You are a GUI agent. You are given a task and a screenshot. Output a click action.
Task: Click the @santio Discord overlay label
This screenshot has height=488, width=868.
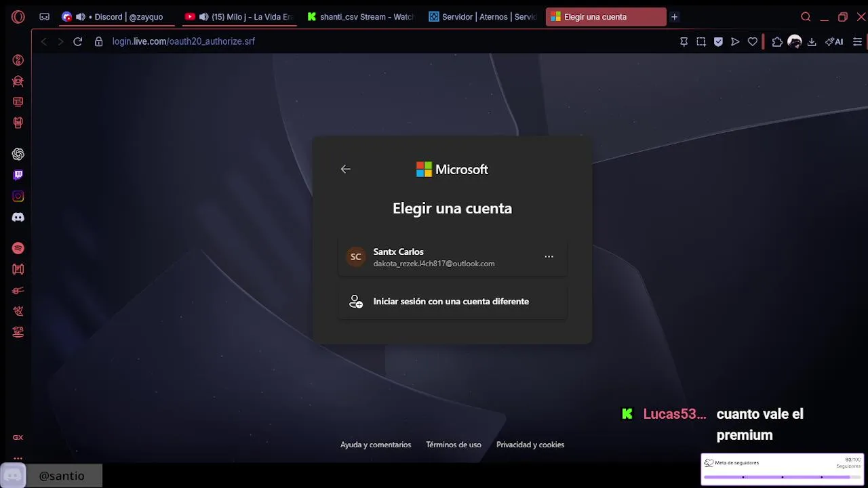point(62,476)
